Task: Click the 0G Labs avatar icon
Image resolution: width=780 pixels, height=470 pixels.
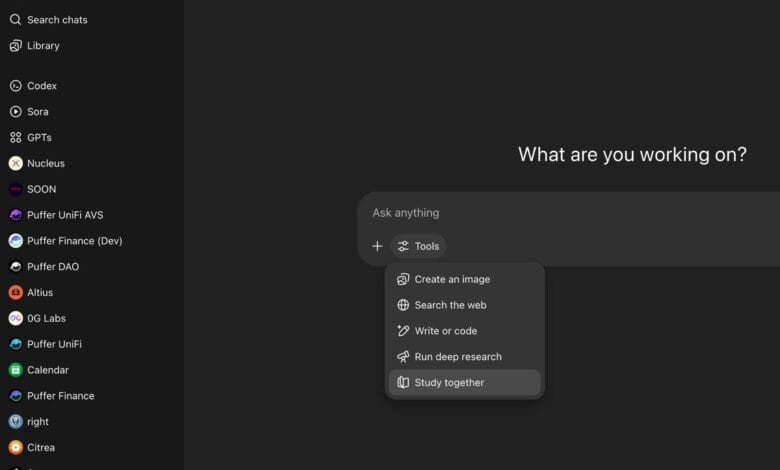Action: 15,318
